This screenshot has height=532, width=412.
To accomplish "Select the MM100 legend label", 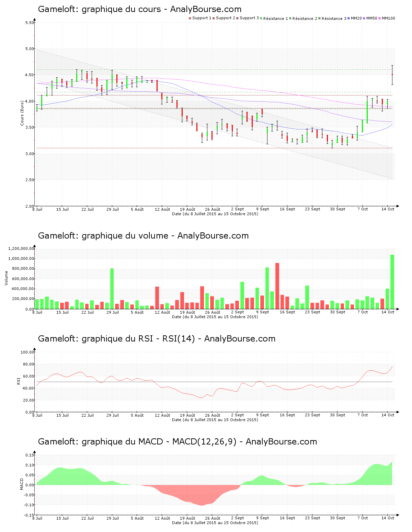I will click(x=388, y=18).
